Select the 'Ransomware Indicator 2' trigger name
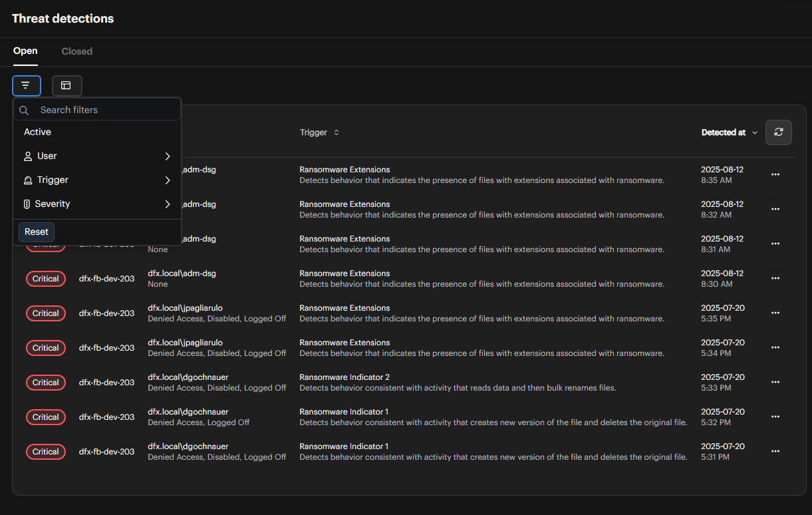 [344, 377]
